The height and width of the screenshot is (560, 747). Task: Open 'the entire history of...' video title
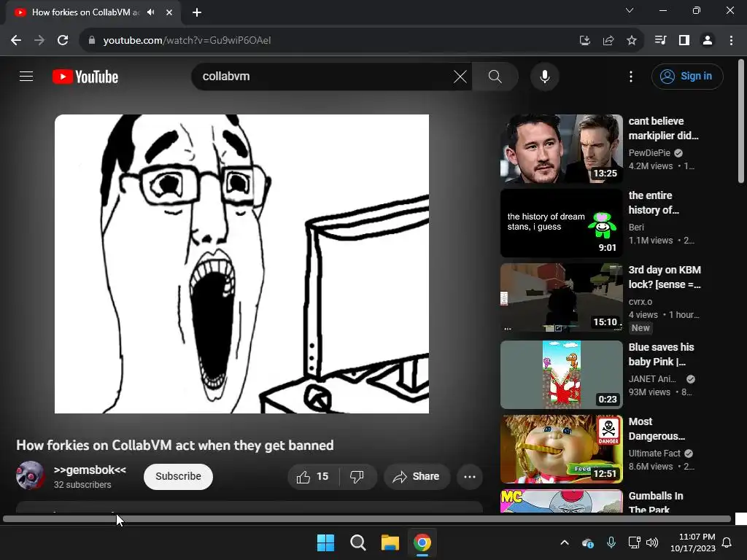click(653, 203)
